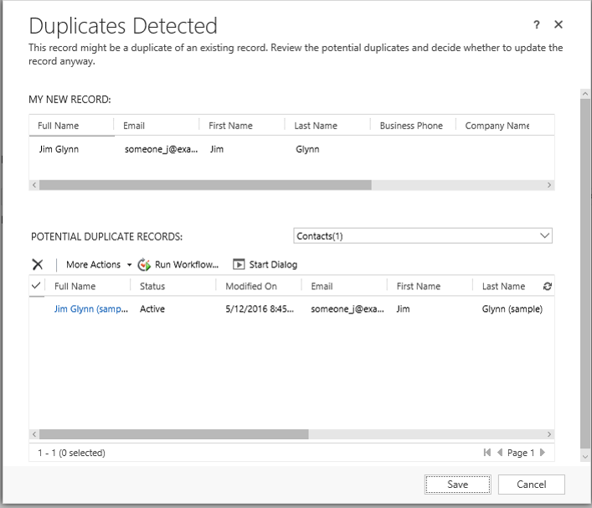Open the Contacts(1) dropdown
This screenshot has height=508, width=592.
(x=423, y=236)
